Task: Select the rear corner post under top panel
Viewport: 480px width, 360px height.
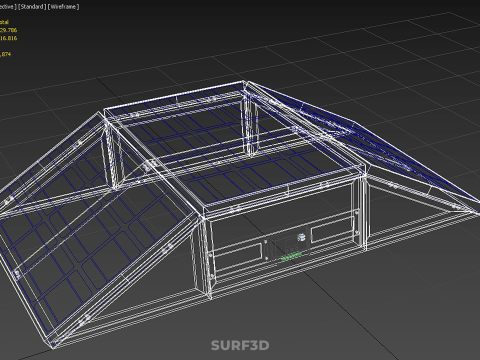Action: pyautogui.click(x=250, y=127)
